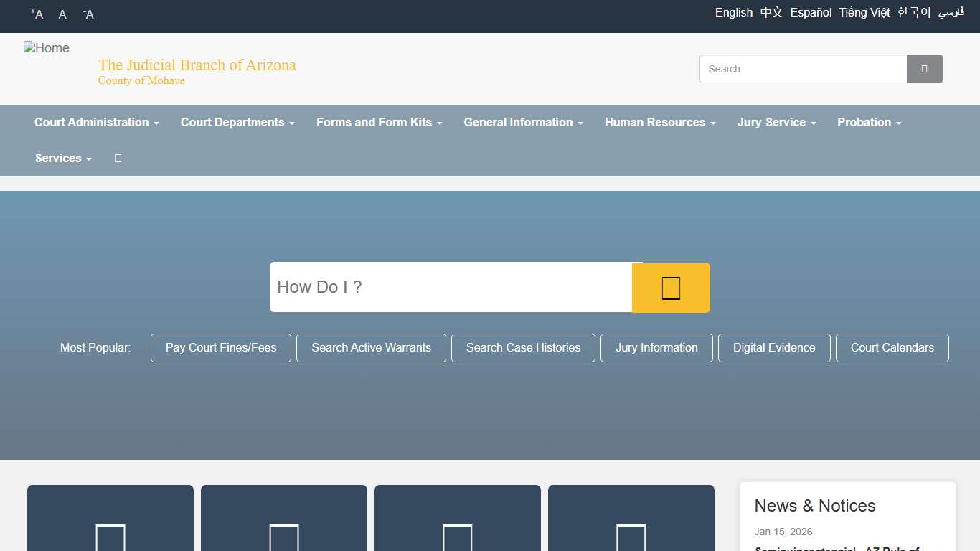
Task: Click the icon after Services in navbar
Action: [118, 159]
